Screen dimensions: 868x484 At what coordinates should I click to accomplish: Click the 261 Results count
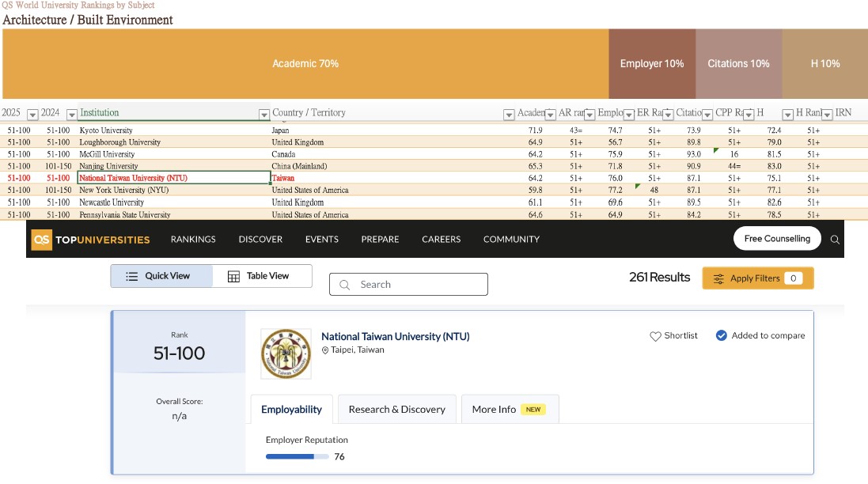(x=659, y=277)
